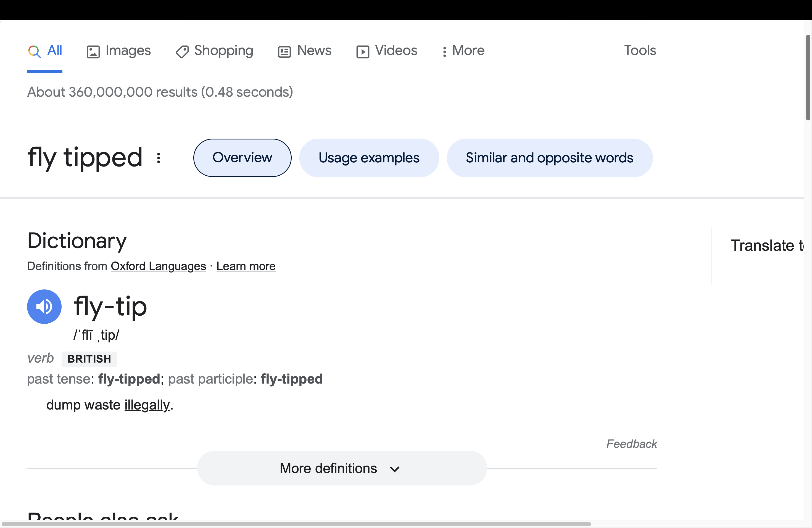Viewport: 812px width, 528px height.
Task: Select the Overview tab
Action: [242, 157]
